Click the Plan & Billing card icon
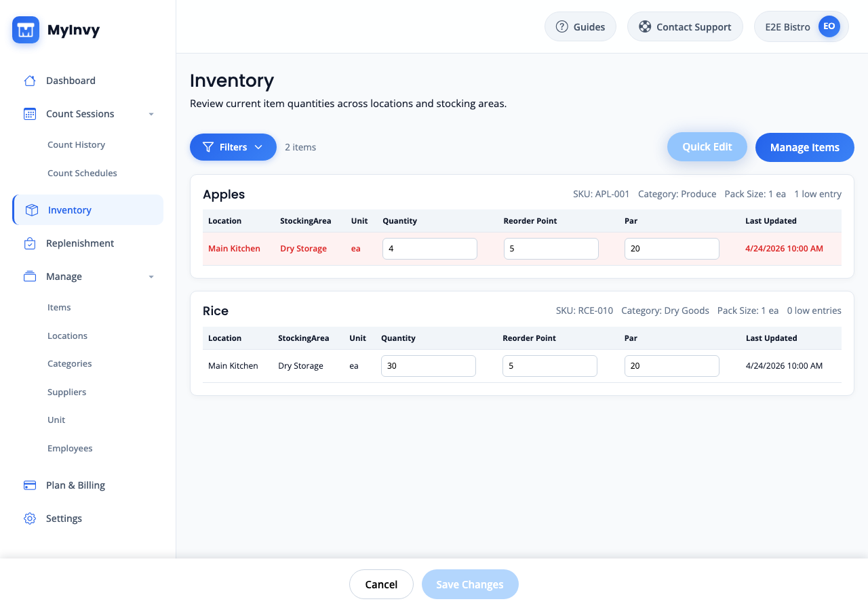 point(30,485)
